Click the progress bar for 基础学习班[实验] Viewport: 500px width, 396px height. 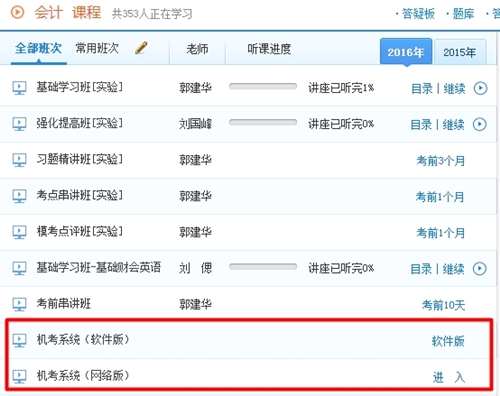click(x=263, y=87)
